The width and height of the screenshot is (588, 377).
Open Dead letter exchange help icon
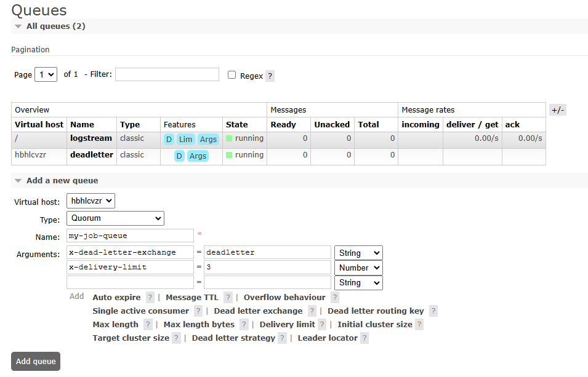tap(312, 311)
